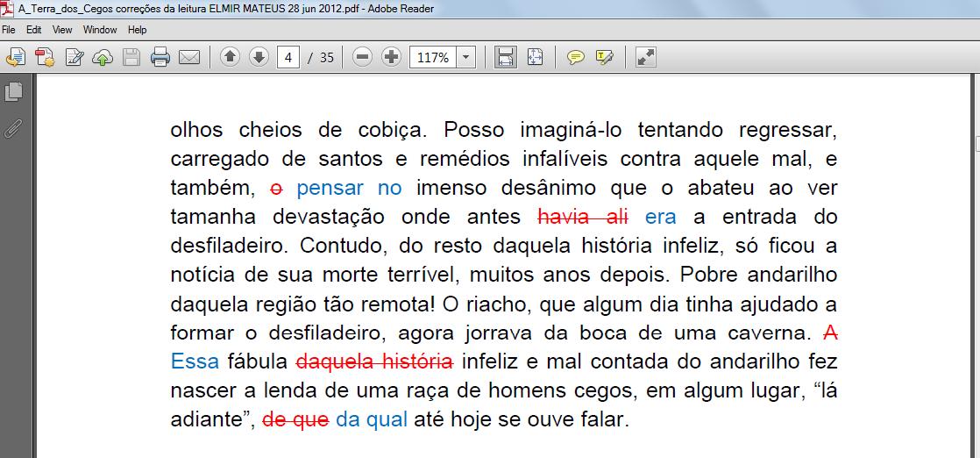Zoom out with the minus button
The width and height of the screenshot is (980, 458).
pos(362,58)
